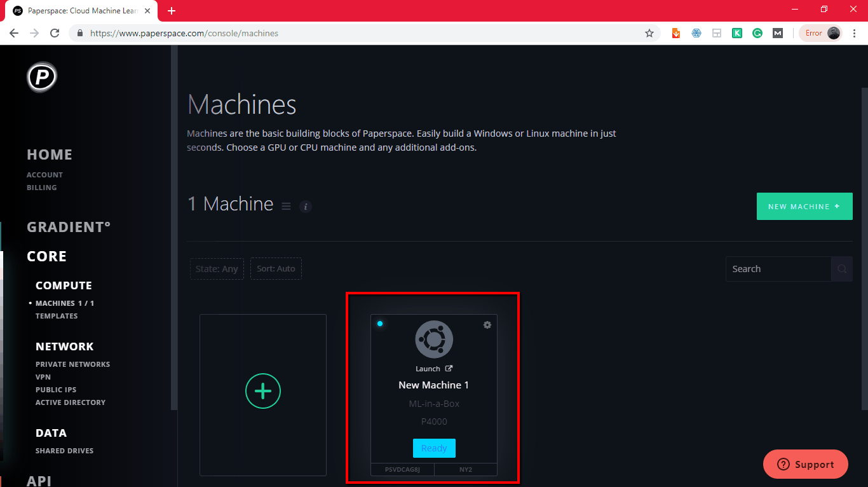The image size is (868, 487).
Task: Click the profile avatar with Error label
Action: pyautogui.click(x=821, y=33)
